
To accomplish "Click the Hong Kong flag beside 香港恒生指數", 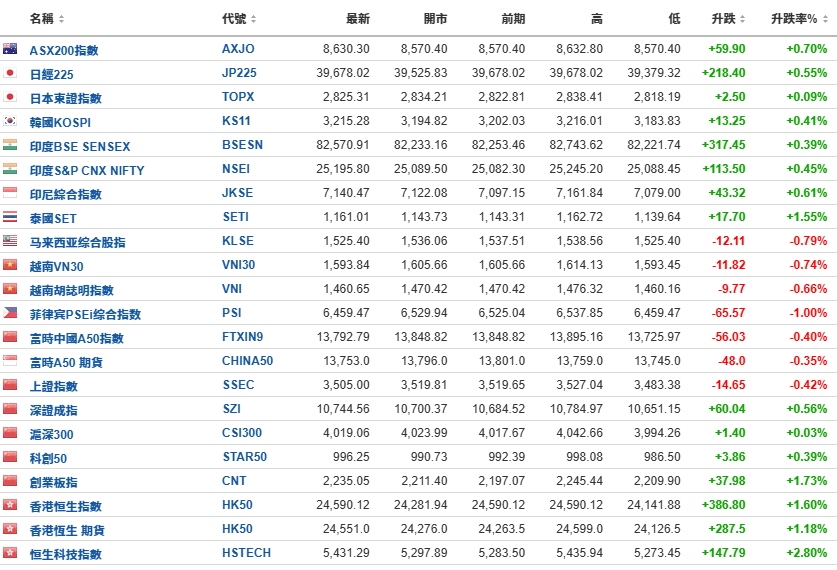I will click(x=10, y=505).
